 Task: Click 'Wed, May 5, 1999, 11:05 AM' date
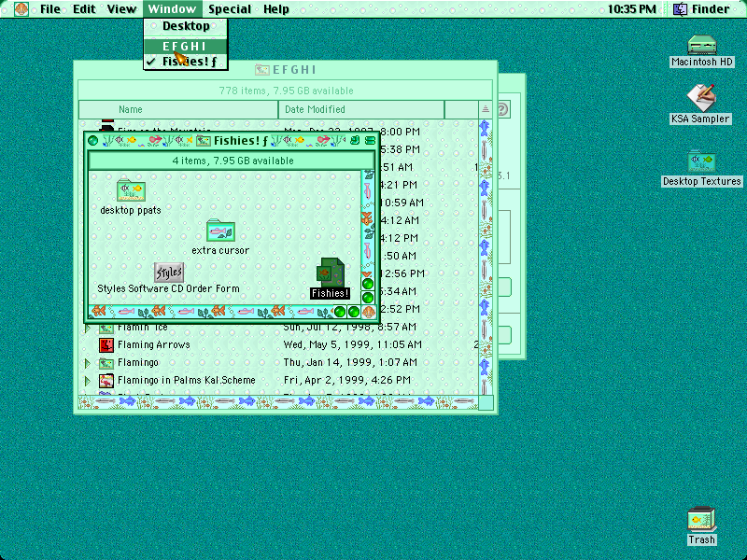pos(353,344)
